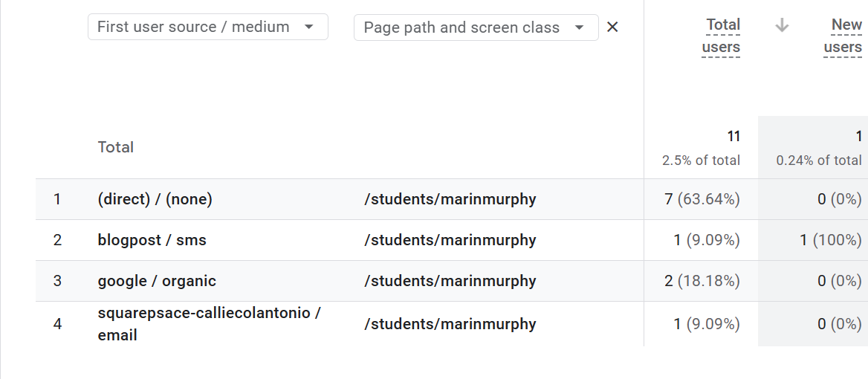The image size is (868, 379).
Task: Click the 2 (18.18%) total users cell
Action: pos(702,281)
